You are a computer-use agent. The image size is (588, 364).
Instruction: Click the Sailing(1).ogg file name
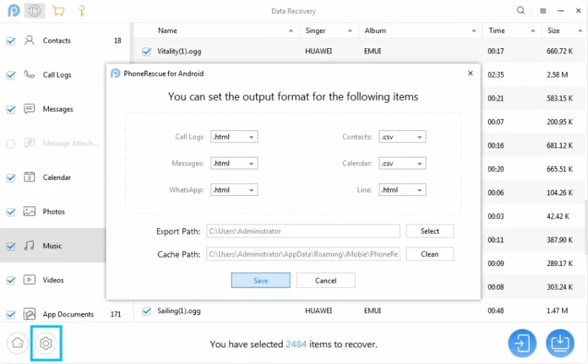179,311
